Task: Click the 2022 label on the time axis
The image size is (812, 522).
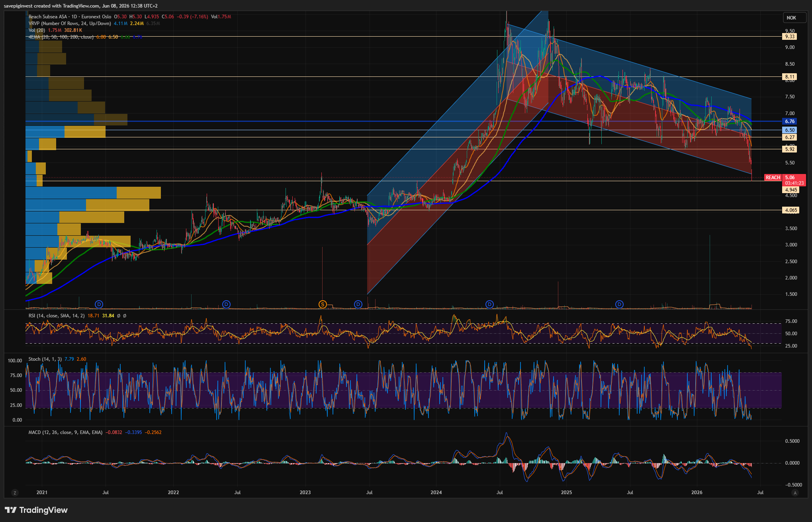Action: [x=174, y=493]
